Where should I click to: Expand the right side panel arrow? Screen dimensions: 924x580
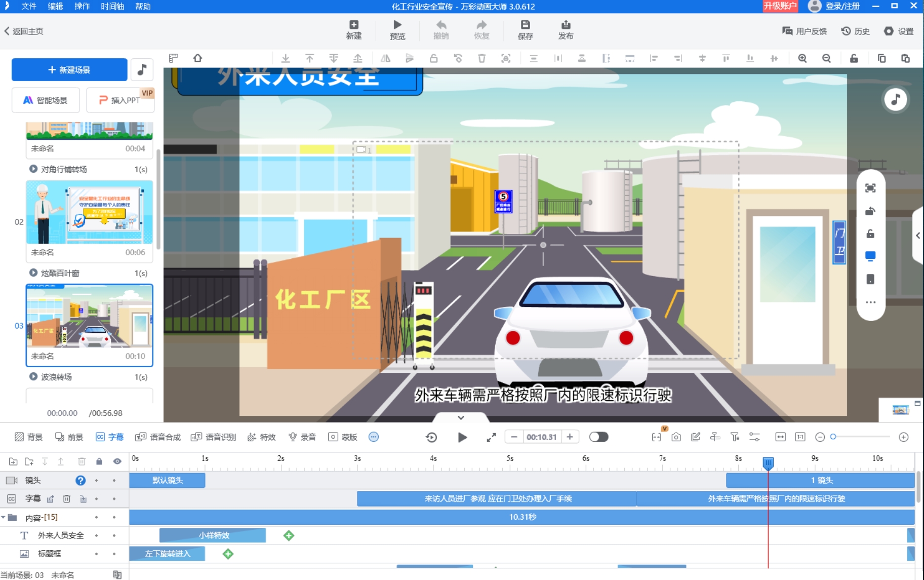pos(918,236)
